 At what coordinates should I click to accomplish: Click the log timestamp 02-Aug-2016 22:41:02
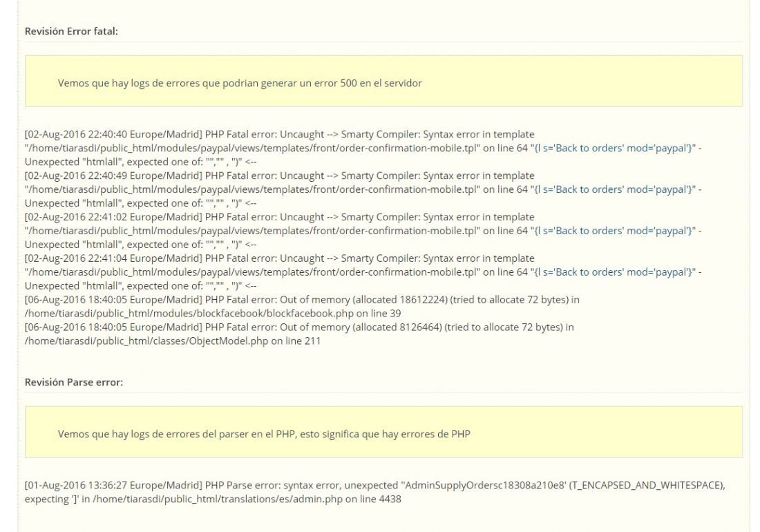[113, 216]
